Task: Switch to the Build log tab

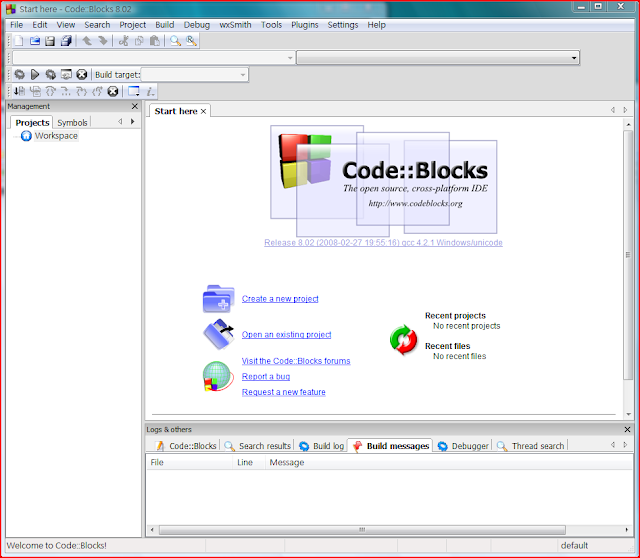Action: click(x=322, y=446)
